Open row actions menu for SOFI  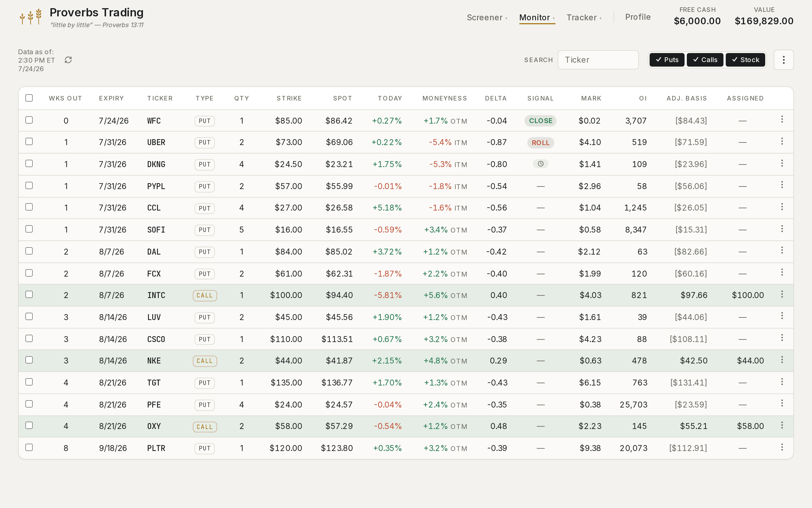[x=782, y=229]
